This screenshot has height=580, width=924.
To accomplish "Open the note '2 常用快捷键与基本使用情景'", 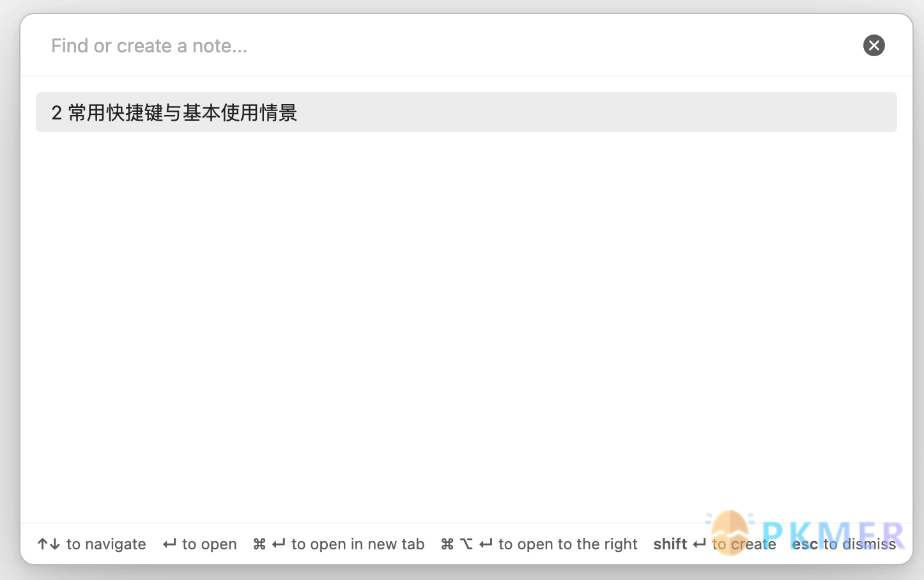I will (466, 112).
